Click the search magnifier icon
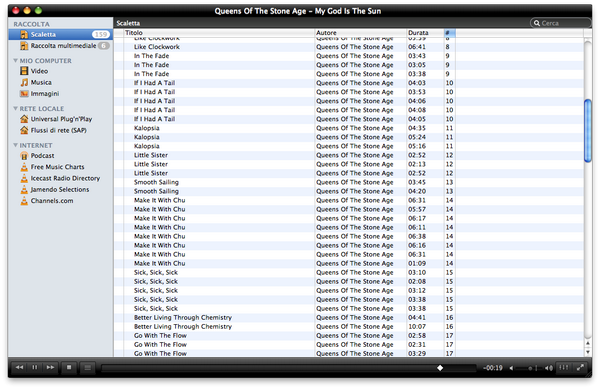Image resolution: width=600 pixels, height=389 pixels. (x=537, y=23)
